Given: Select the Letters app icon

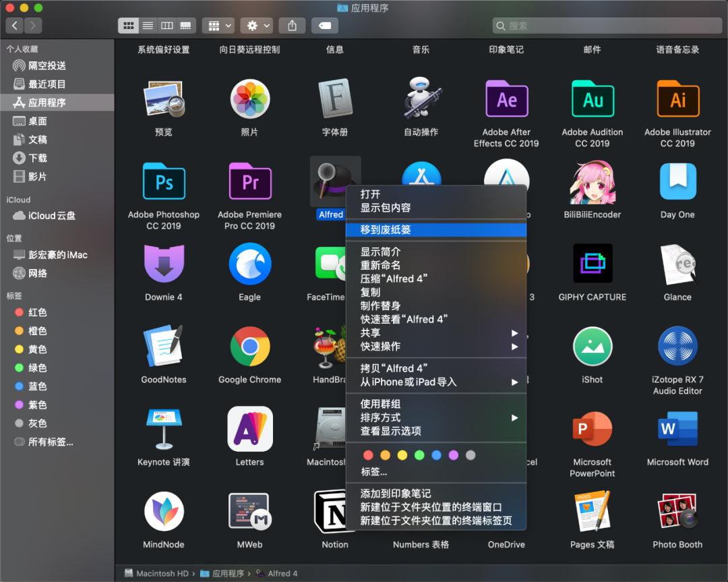Looking at the screenshot, I should point(250,429).
